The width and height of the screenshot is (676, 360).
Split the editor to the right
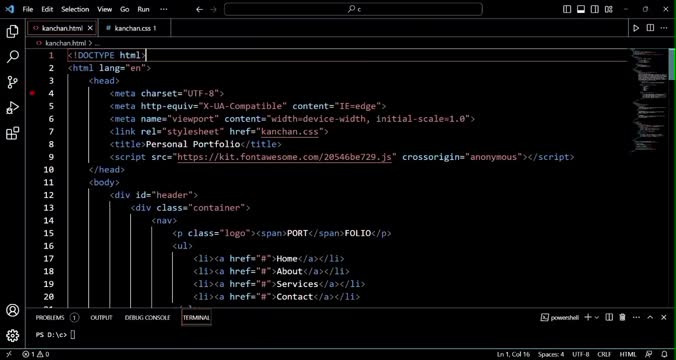[x=650, y=28]
